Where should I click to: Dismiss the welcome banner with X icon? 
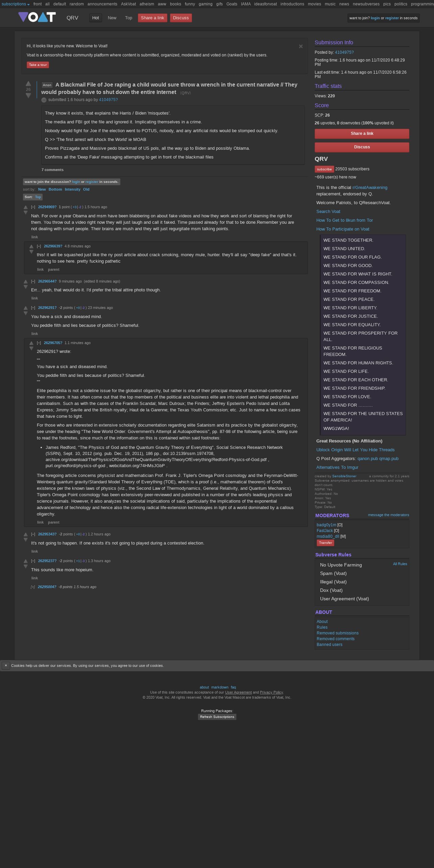[301, 46]
